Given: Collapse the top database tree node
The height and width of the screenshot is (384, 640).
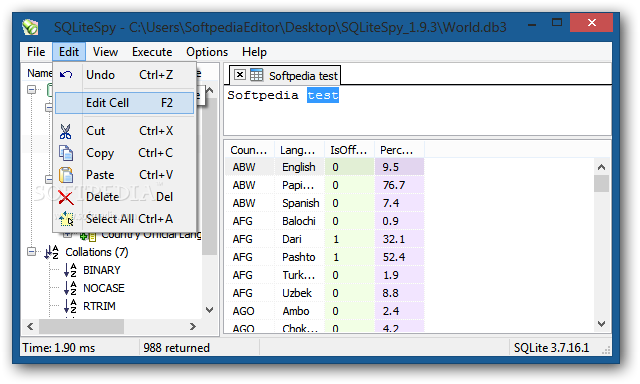Looking at the screenshot, I should click(x=31, y=89).
